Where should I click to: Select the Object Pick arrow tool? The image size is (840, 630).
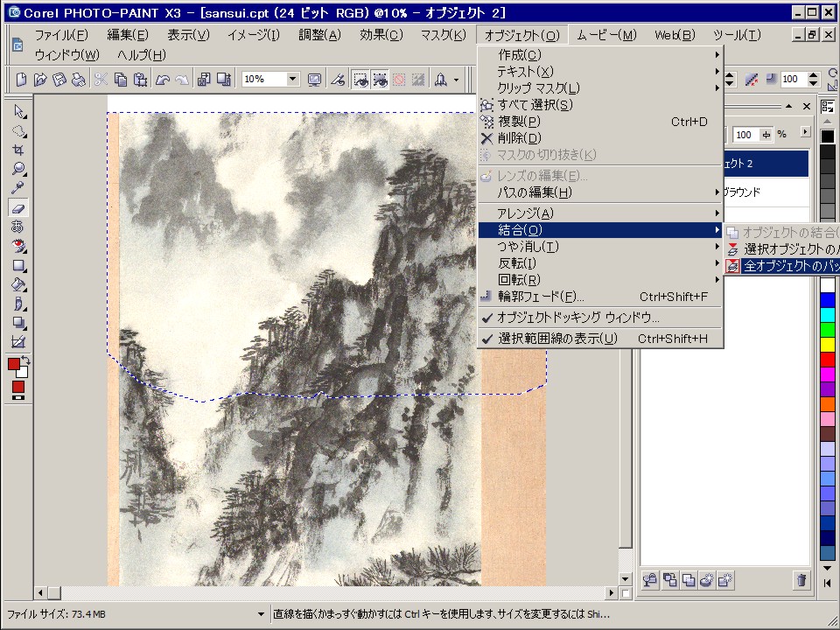[x=18, y=111]
